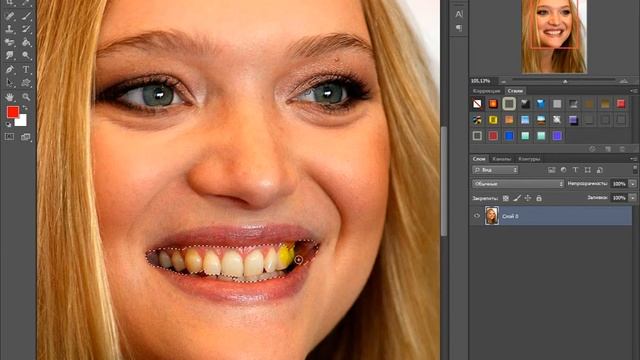Toggle adjustment layer filter

pos(564,170)
